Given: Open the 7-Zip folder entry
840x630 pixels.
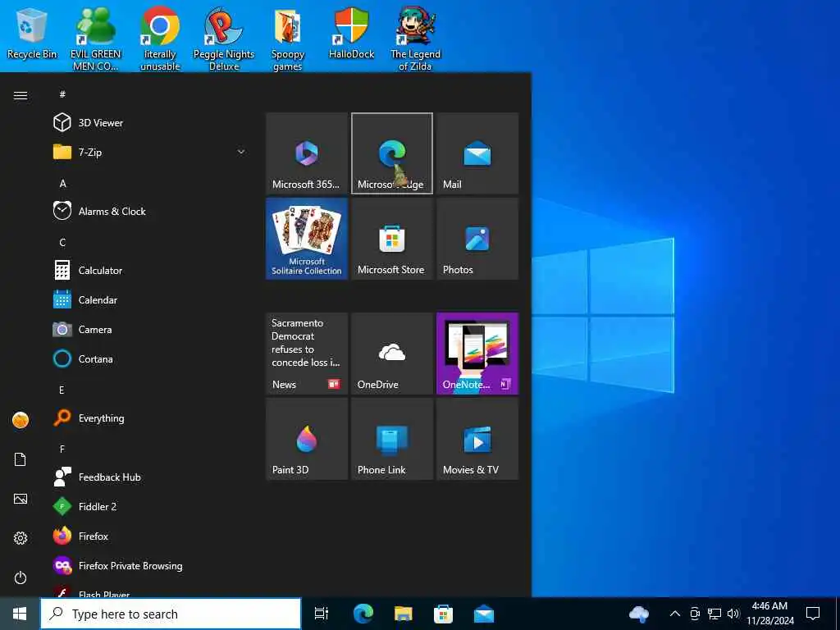Looking at the screenshot, I should pyautogui.click(x=150, y=152).
